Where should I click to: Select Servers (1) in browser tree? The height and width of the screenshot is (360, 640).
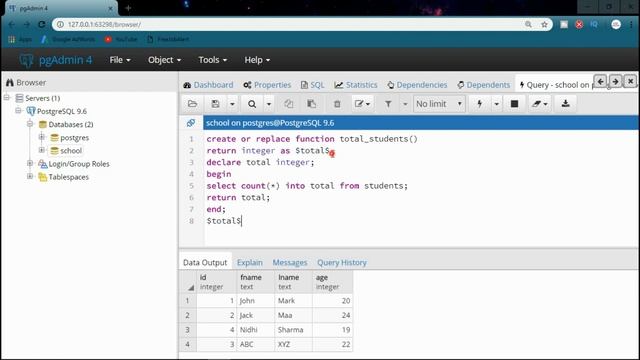pos(42,98)
